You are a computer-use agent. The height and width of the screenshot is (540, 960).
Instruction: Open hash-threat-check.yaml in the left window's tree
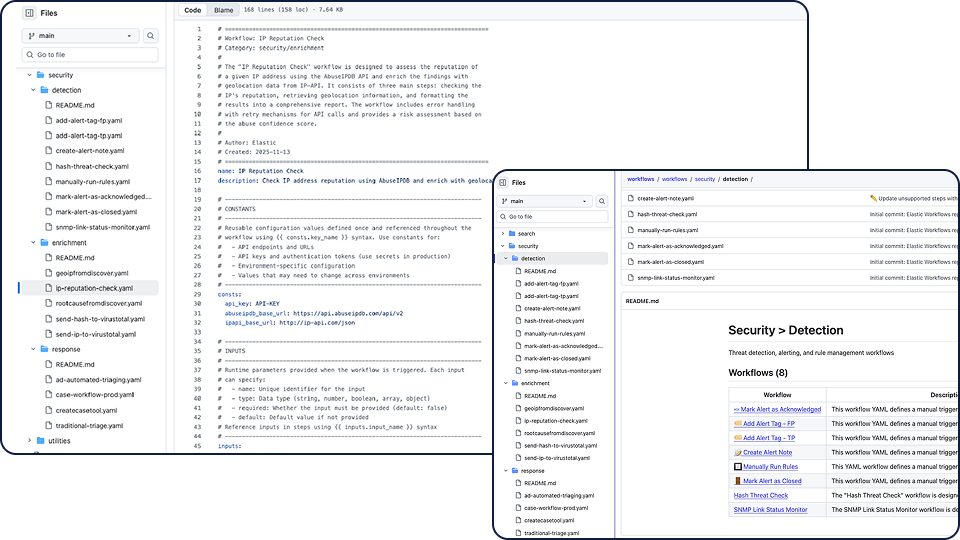pyautogui.click(x=92, y=167)
